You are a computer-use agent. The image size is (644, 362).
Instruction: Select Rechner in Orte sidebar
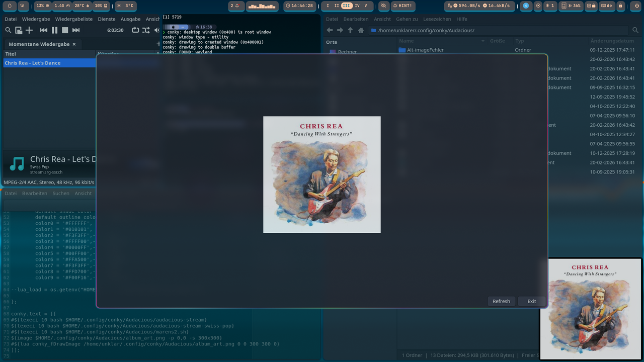[x=347, y=52]
